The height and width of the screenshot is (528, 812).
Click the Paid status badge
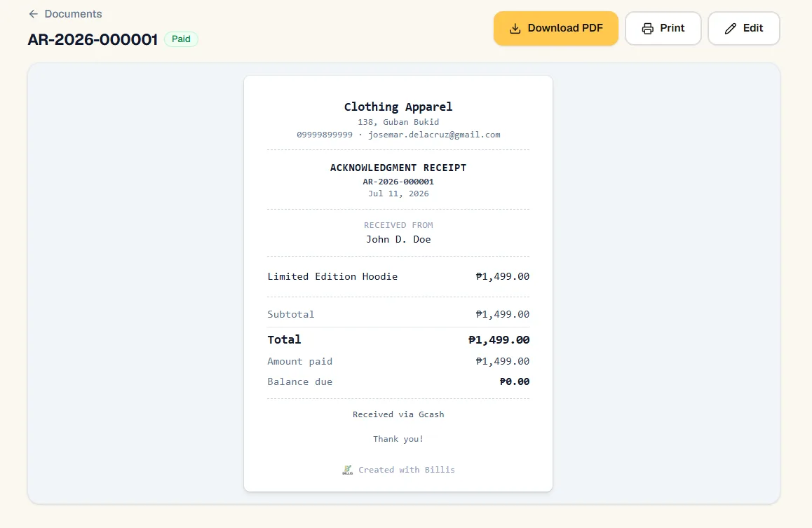pos(181,39)
